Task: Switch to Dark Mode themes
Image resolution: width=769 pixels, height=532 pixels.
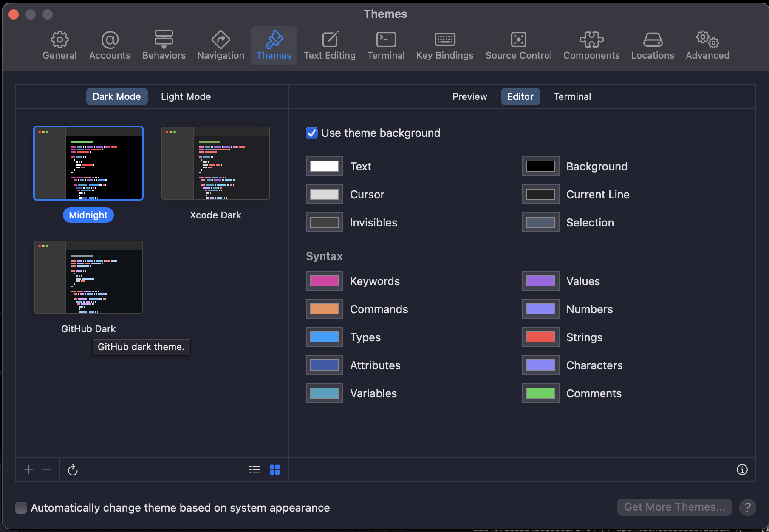Action: click(x=117, y=96)
